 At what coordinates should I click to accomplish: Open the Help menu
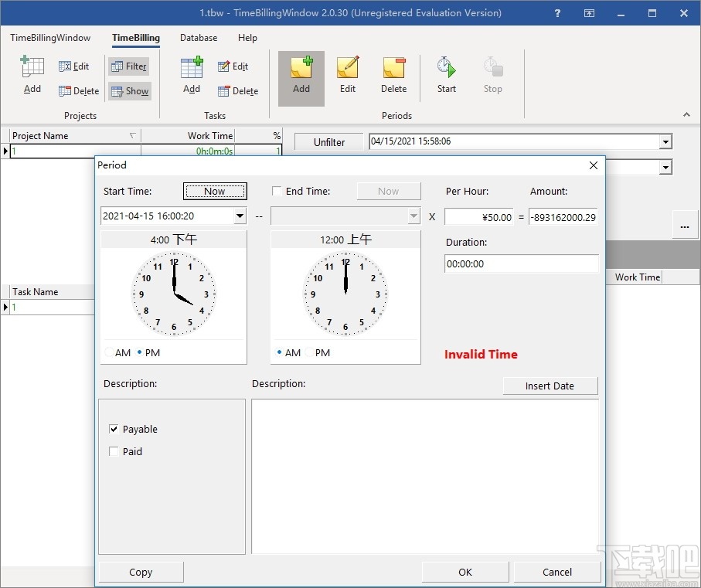pos(247,38)
